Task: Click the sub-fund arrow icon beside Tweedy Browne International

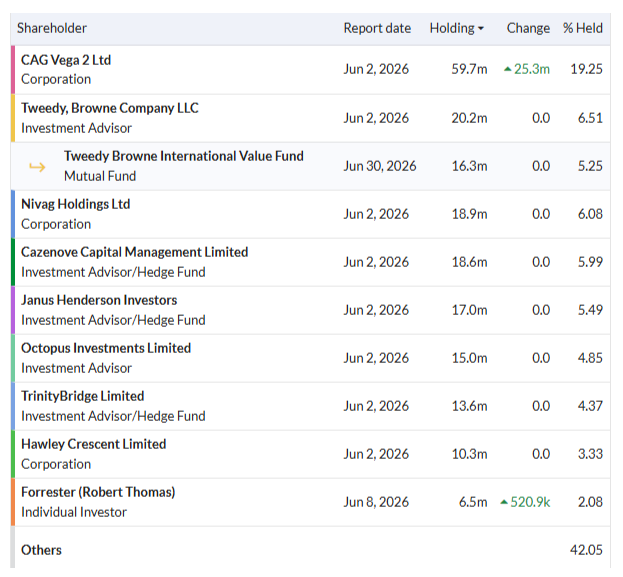Action: tap(37, 167)
